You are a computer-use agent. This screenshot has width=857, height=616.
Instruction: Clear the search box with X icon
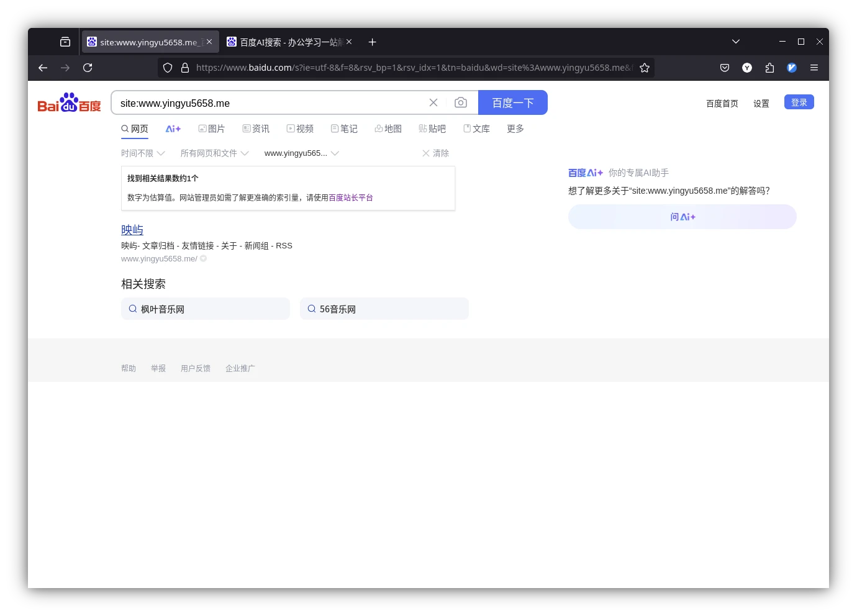pos(433,102)
